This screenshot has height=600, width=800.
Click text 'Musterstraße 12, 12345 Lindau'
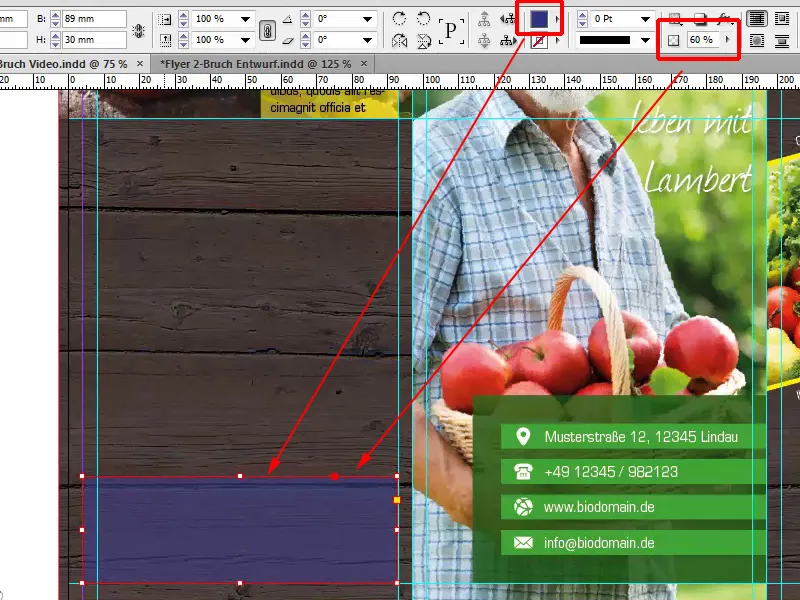click(x=641, y=437)
